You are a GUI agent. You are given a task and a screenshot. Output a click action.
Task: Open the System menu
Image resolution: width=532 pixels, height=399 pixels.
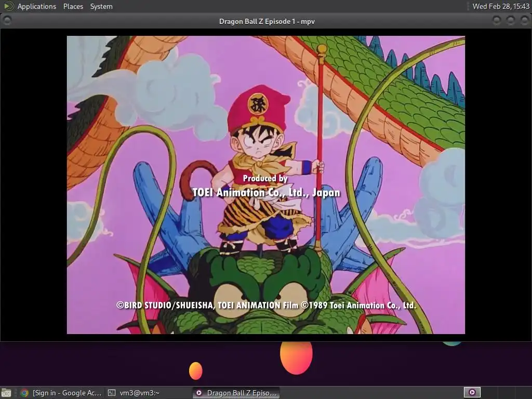(101, 6)
